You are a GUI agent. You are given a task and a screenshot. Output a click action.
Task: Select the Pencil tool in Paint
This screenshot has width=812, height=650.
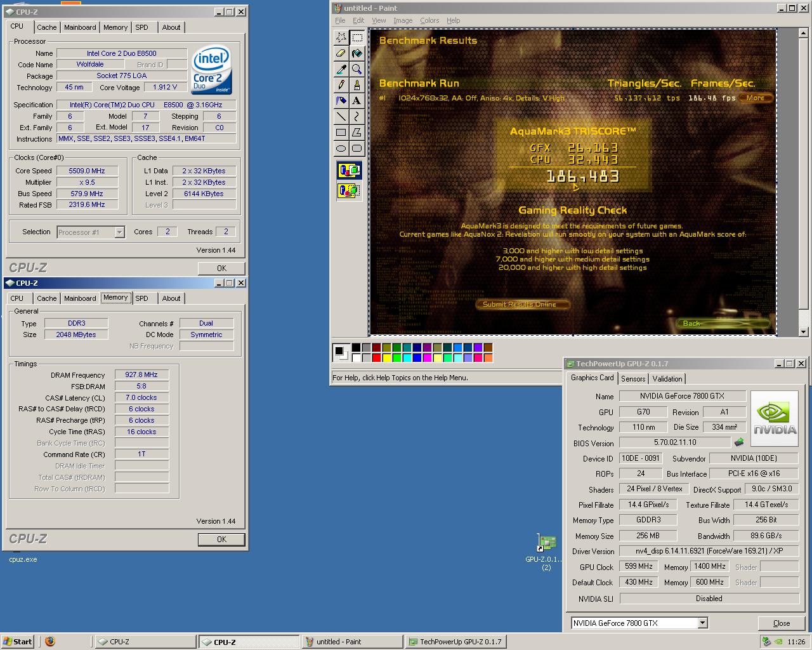click(341, 84)
